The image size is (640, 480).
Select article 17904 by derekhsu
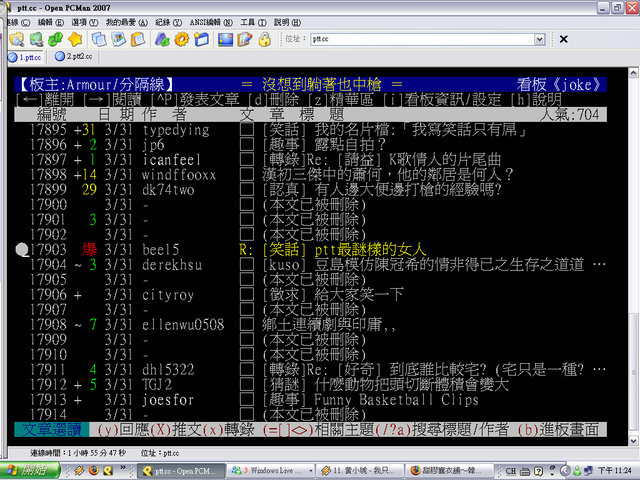310,265
